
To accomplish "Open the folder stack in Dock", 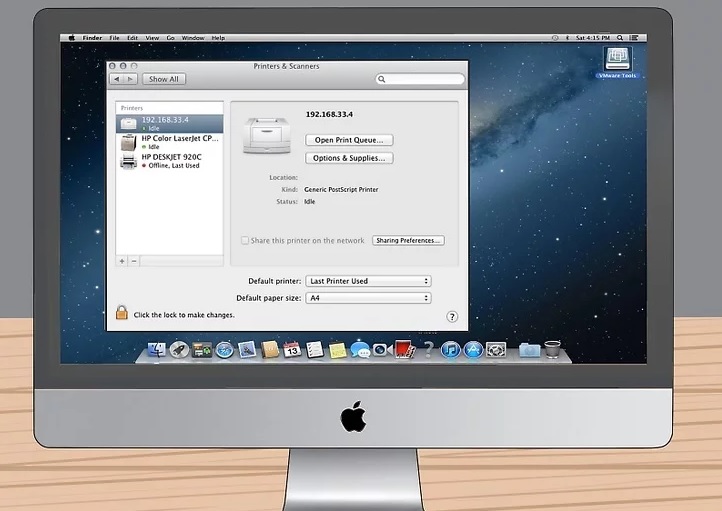I will coord(530,350).
